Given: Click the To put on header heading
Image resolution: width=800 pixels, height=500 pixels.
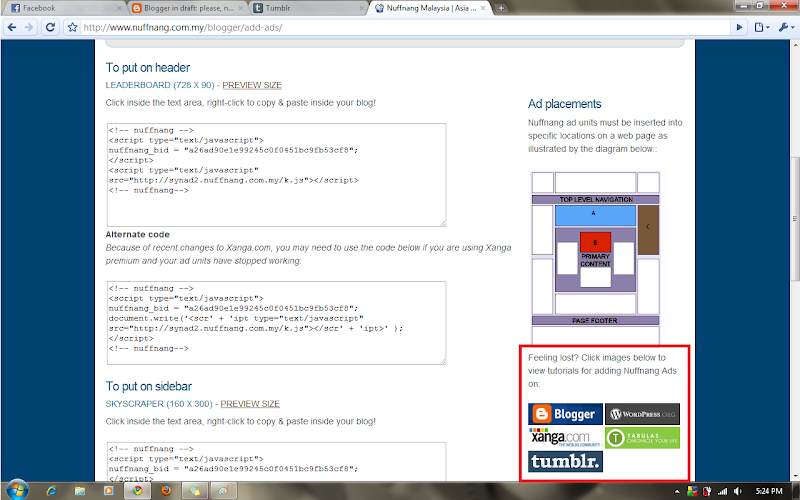Looking at the screenshot, I should tap(148, 68).
